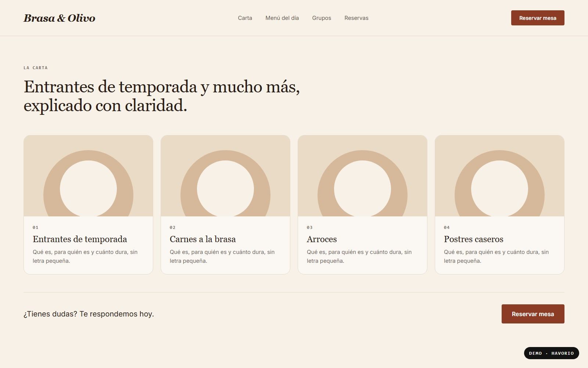Select the Arroces card title
Screen dimensions: 588x368
(322, 239)
